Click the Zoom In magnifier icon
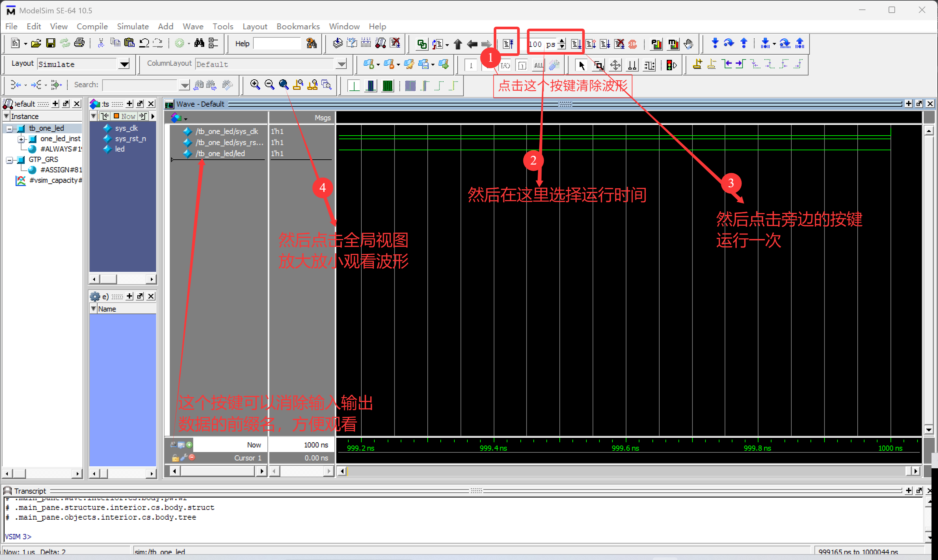 tap(255, 85)
